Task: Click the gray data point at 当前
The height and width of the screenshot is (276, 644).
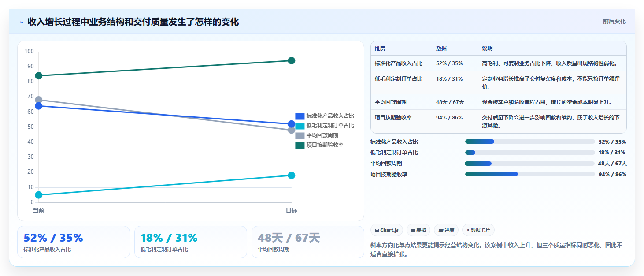Action: pos(39,100)
